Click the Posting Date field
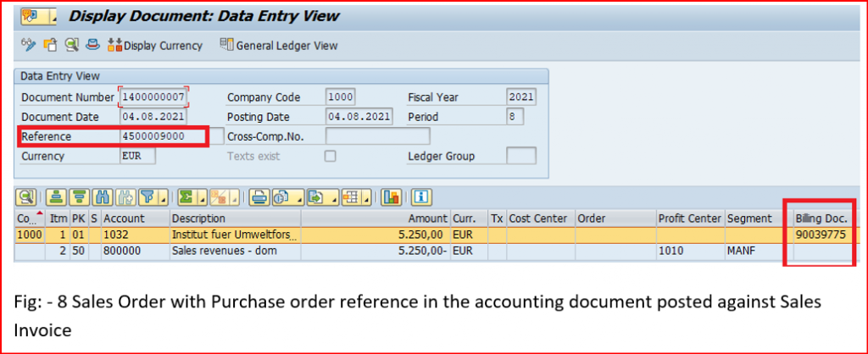This screenshot has width=868, height=354. [x=359, y=117]
